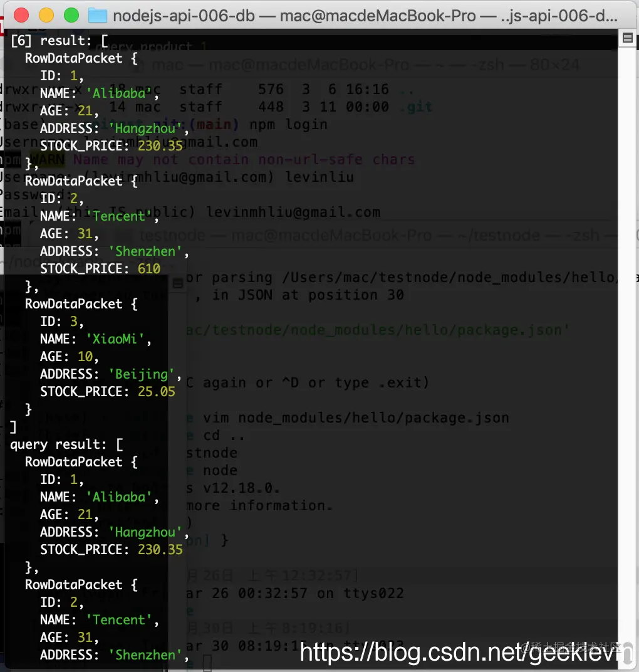Close the nodejs-api-006-db terminal window
Image resolution: width=639 pixels, height=672 pixels.
point(21,16)
